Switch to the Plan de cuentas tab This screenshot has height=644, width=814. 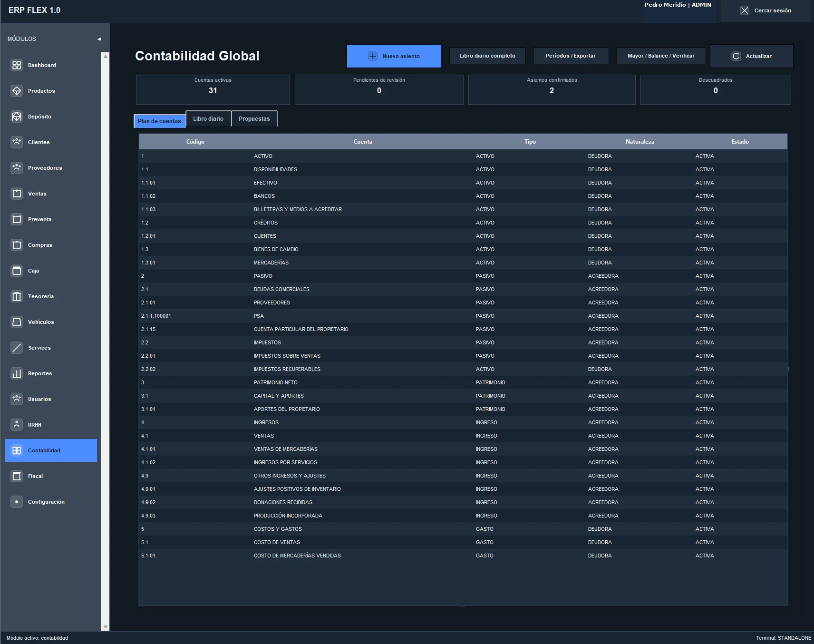[159, 121]
